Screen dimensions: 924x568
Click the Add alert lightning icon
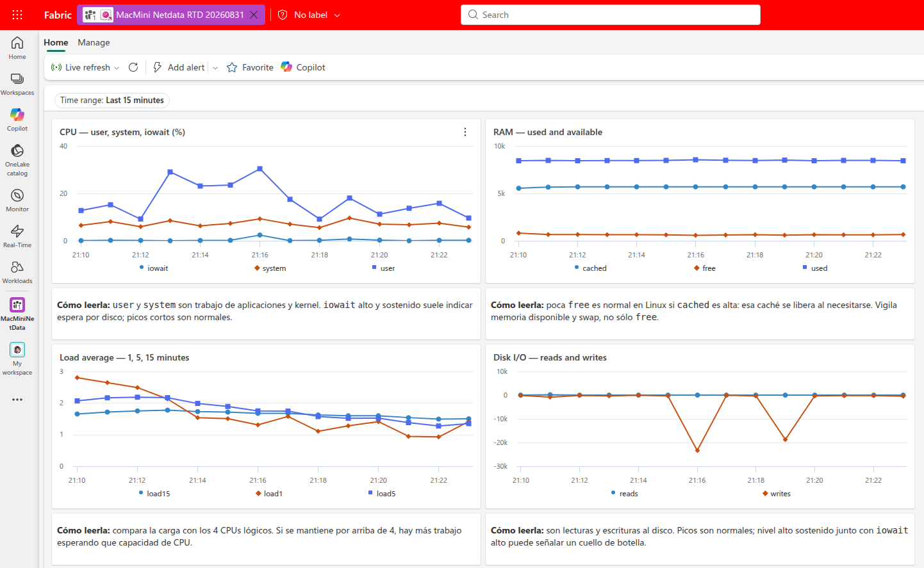pyautogui.click(x=157, y=67)
